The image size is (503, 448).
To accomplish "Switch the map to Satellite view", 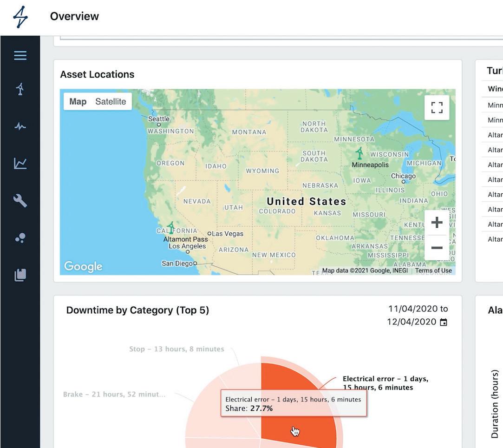I will pos(111,102).
